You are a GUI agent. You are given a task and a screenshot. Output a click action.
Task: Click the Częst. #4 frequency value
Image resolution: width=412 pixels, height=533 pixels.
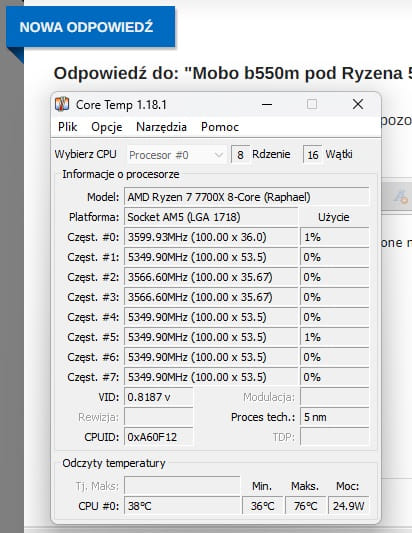(211, 317)
